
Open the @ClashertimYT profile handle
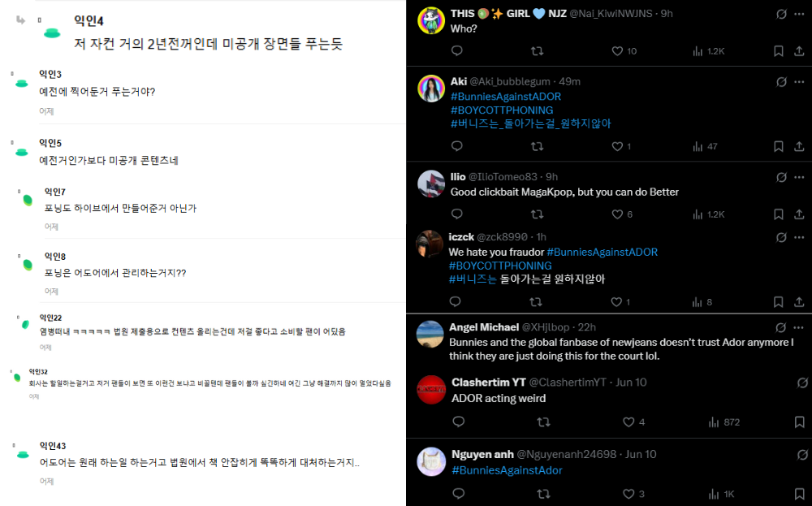tap(568, 383)
